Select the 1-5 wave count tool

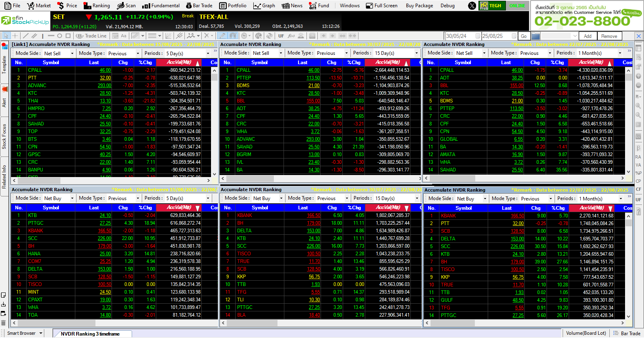[191, 36]
